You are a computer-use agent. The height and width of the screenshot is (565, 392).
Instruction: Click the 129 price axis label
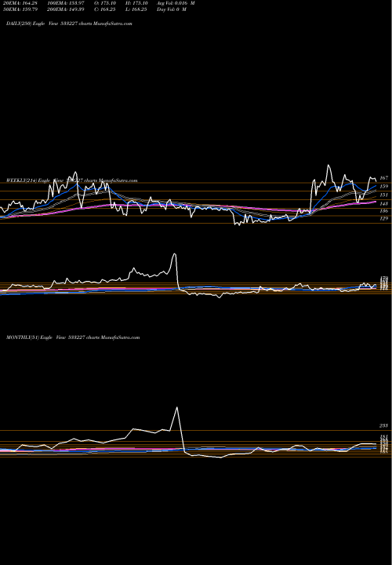[383, 218]
